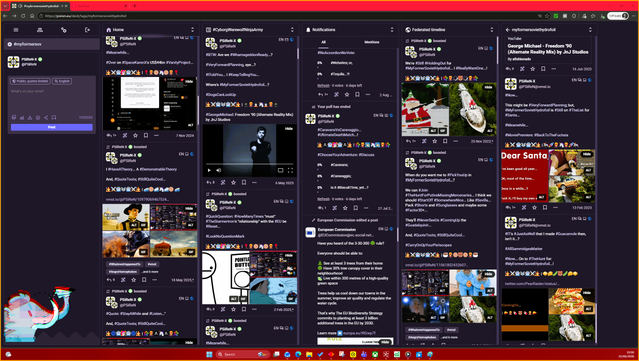Boost the Federated timeline post dated 25 Nov 2023
This screenshot has height=361, width=639.
tap(424, 141)
